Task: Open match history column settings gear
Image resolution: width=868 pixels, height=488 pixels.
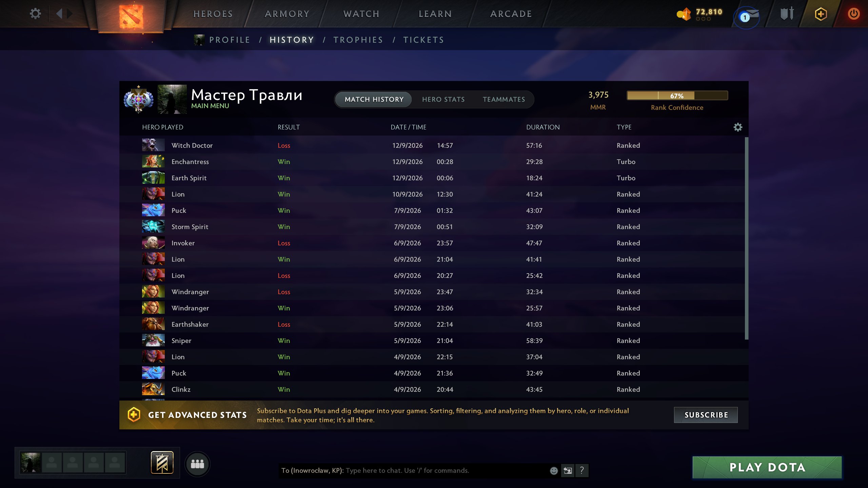Action: tap(738, 127)
